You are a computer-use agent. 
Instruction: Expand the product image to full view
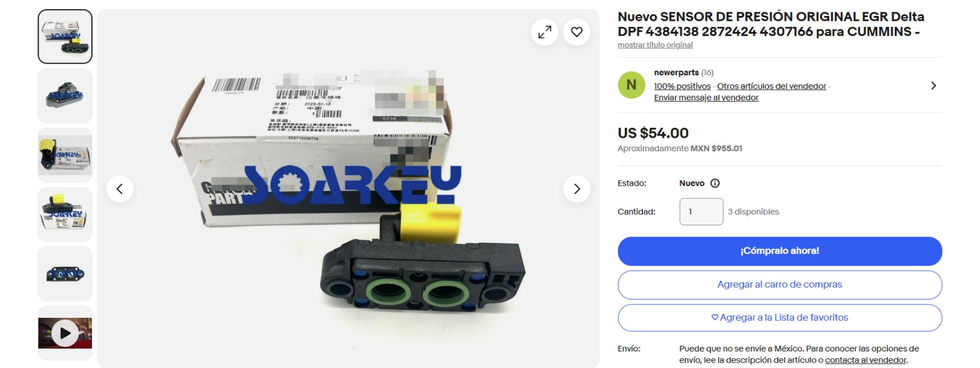[x=545, y=32]
